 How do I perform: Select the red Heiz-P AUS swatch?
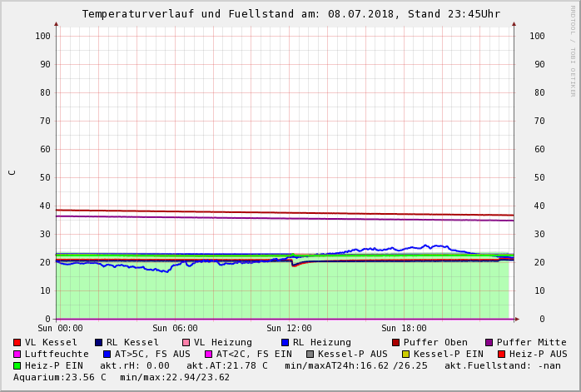click(502, 354)
